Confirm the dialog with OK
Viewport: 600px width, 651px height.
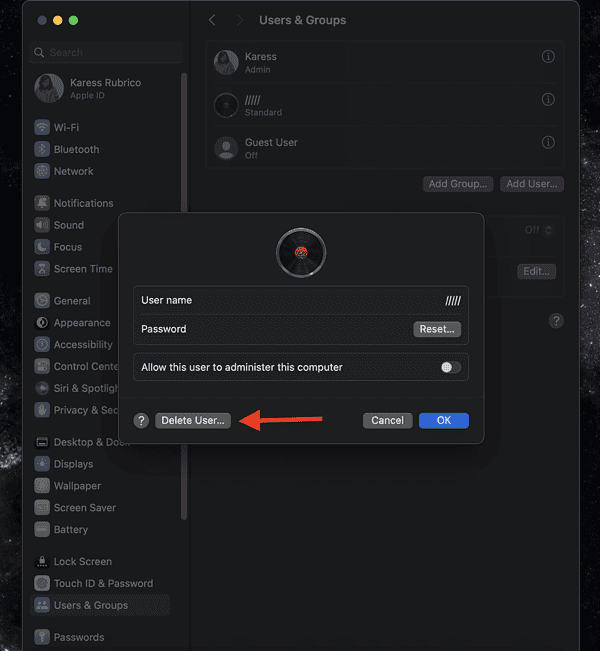(x=444, y=421)
